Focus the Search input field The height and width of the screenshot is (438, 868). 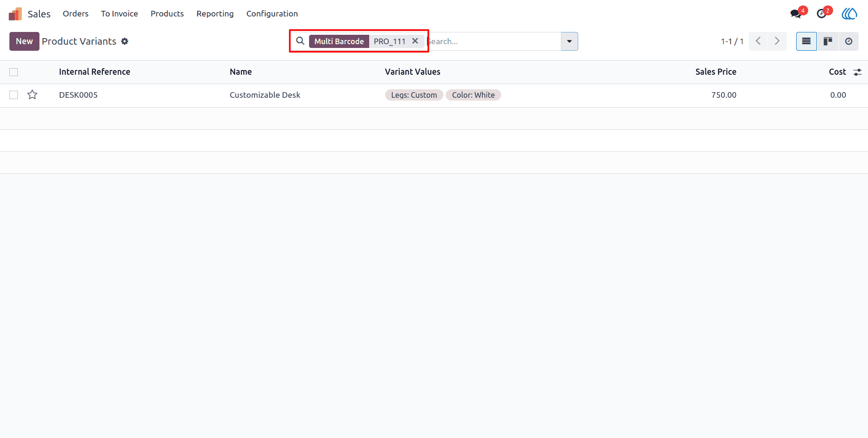493,41
